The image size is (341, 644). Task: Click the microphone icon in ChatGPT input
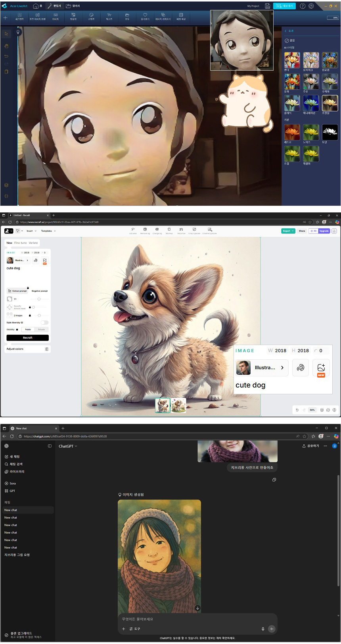[262, 629]
